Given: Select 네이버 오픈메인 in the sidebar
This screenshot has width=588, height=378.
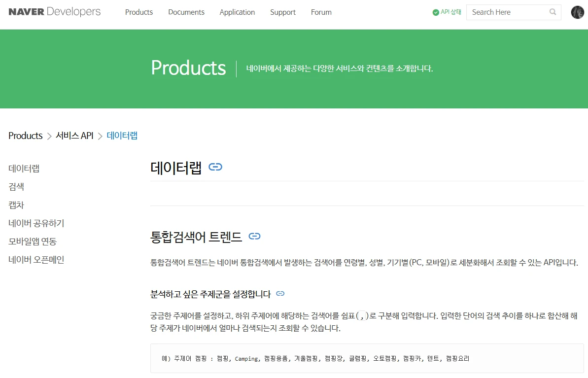Looking at the screenshot, I should pyautogui.click(x=36, y=260).
